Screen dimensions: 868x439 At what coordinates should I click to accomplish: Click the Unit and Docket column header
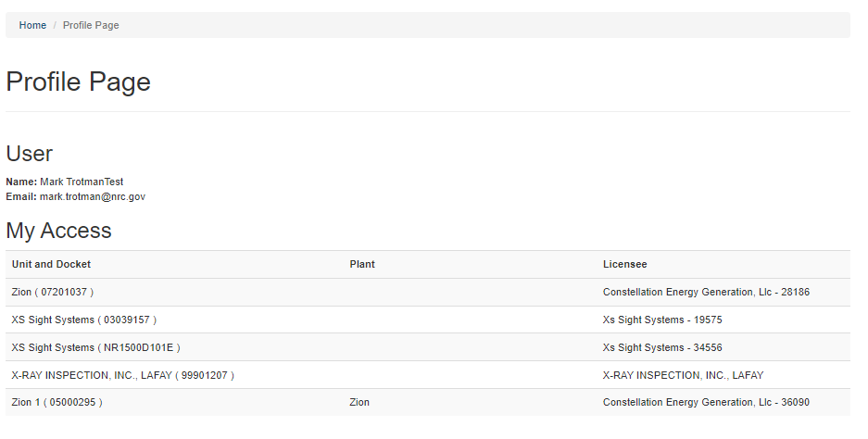51,264
